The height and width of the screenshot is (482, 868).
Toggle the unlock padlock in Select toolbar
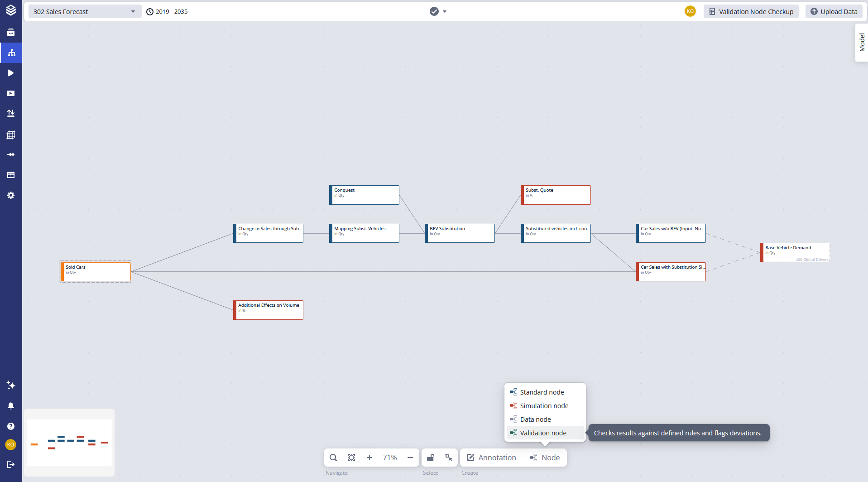(x=431, y=458)
